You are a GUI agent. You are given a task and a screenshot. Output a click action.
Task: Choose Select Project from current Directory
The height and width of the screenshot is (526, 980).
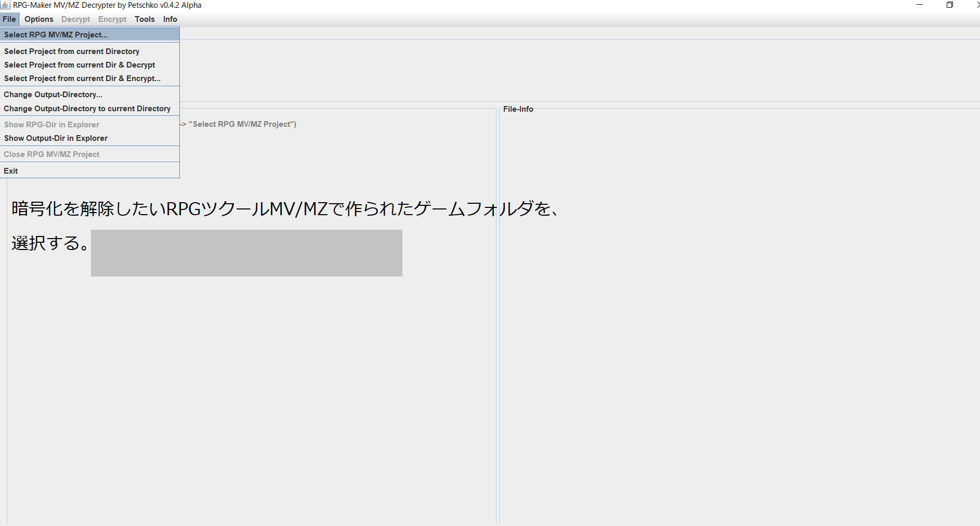(90, 51)
